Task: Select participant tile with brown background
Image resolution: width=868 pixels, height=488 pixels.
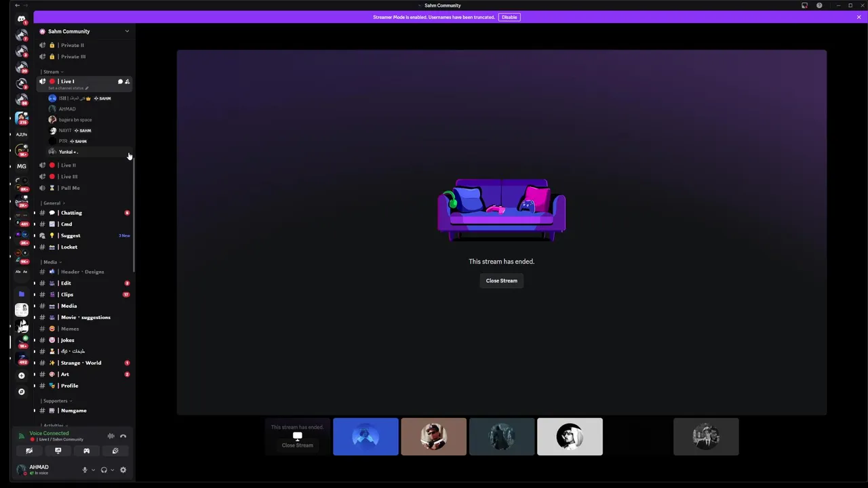Action: [x=433, y=436]
